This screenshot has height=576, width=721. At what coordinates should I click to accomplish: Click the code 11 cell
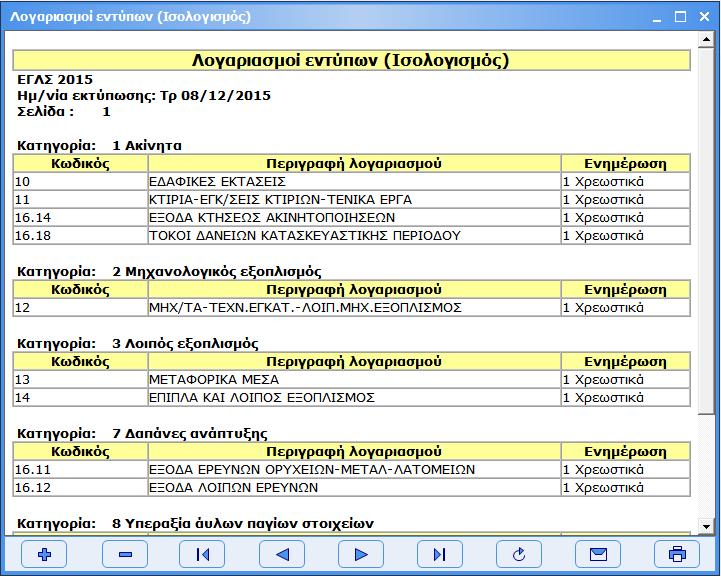pos(80,200)
